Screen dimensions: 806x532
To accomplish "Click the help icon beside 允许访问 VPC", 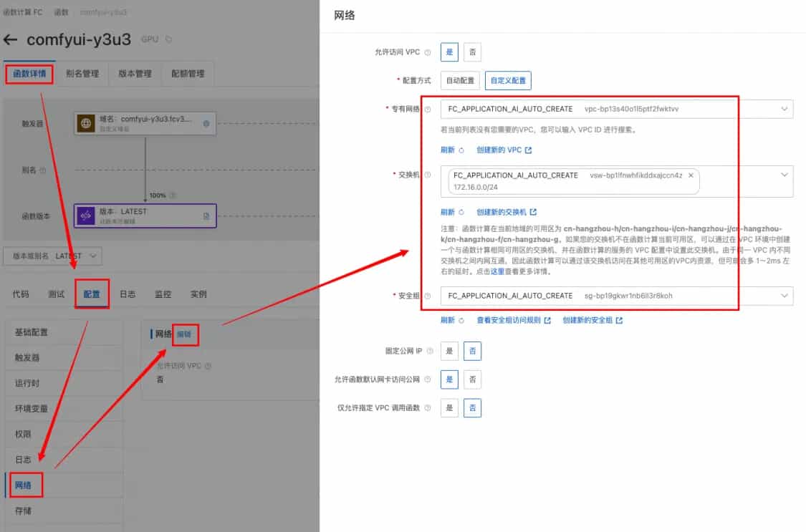I will (427, 52).
